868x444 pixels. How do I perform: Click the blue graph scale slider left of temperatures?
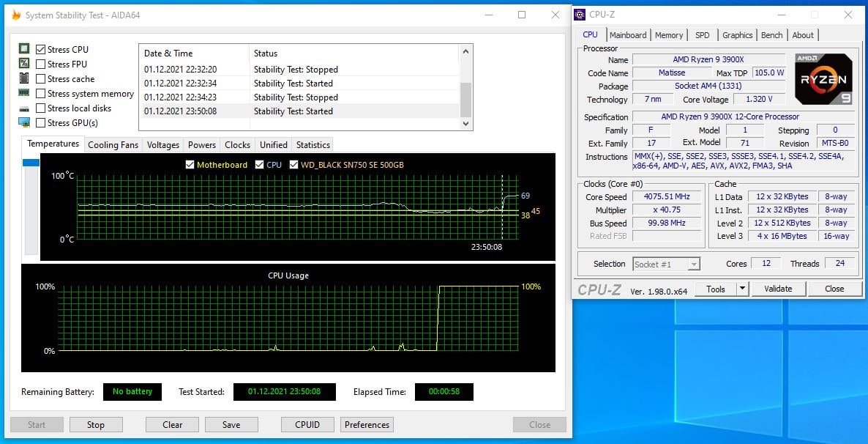coord(31,163)
